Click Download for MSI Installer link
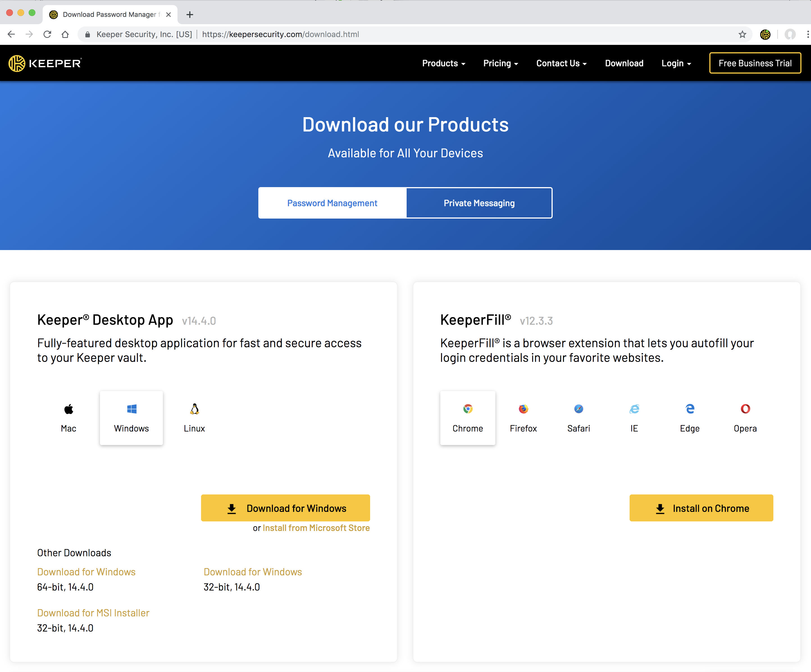This screenshot has width=811, height=672. [93, 613]
